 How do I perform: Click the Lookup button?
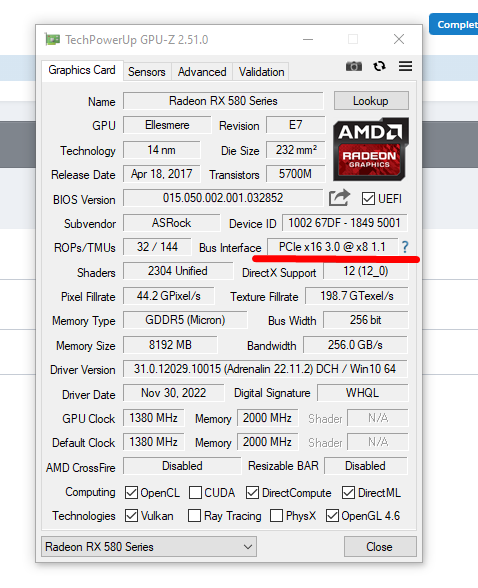pyautogui.click(x=371, y=101)
